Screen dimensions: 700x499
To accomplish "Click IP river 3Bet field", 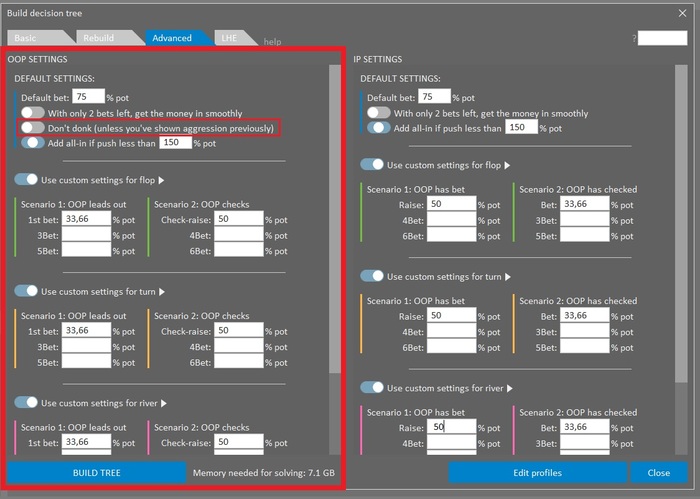I will [x=584, y=442].
